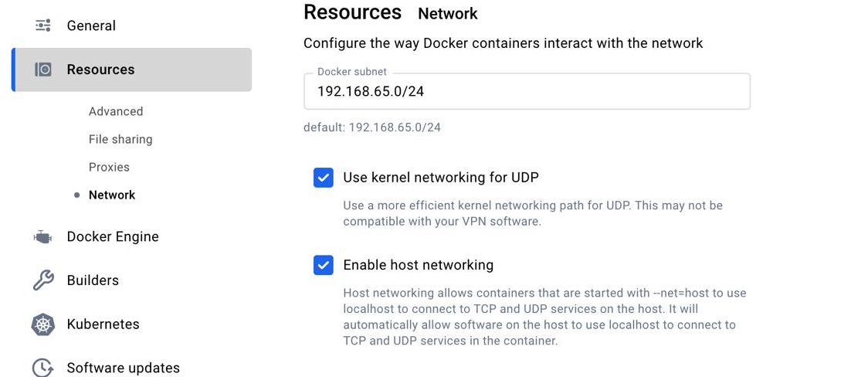
Task: Disable Use kernel networking for UDP checkbox
Action: pyautogui.click(x=324, y=178)
